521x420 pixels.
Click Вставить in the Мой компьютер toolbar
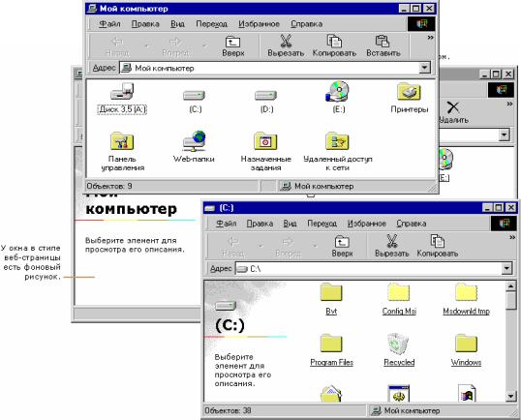(383, 46)
